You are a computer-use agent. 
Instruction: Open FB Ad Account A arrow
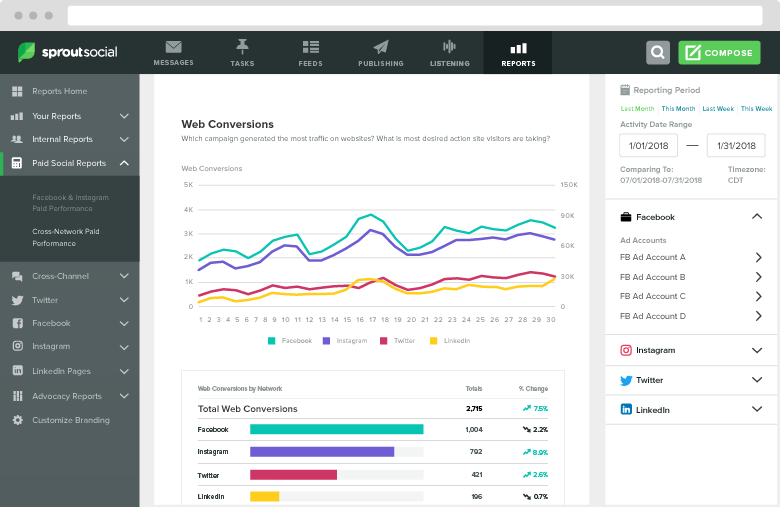pos(758,257)
